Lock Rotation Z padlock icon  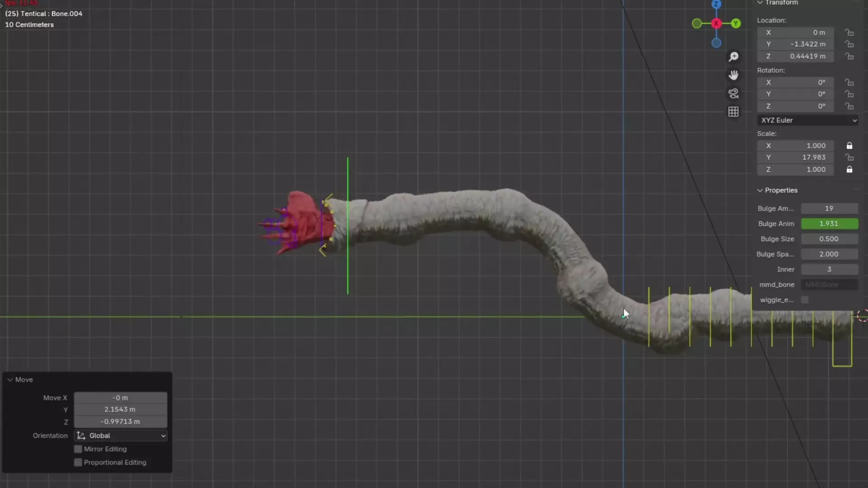tap(849, 106)
